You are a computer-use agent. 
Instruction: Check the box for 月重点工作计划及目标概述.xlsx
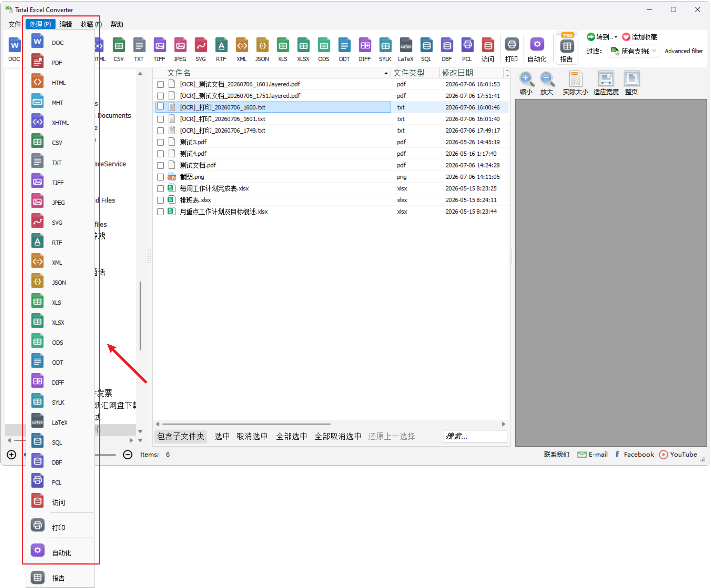[161, 212]
